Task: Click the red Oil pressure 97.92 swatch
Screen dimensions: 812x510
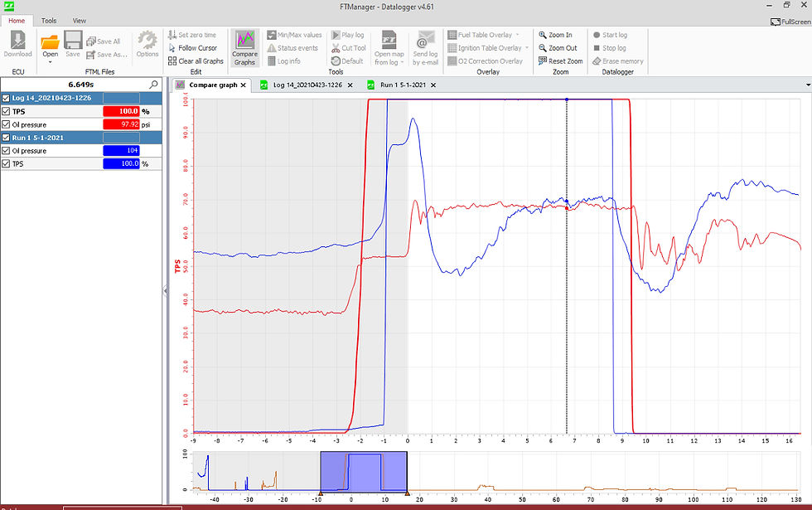Action: (x=121, y=124)
